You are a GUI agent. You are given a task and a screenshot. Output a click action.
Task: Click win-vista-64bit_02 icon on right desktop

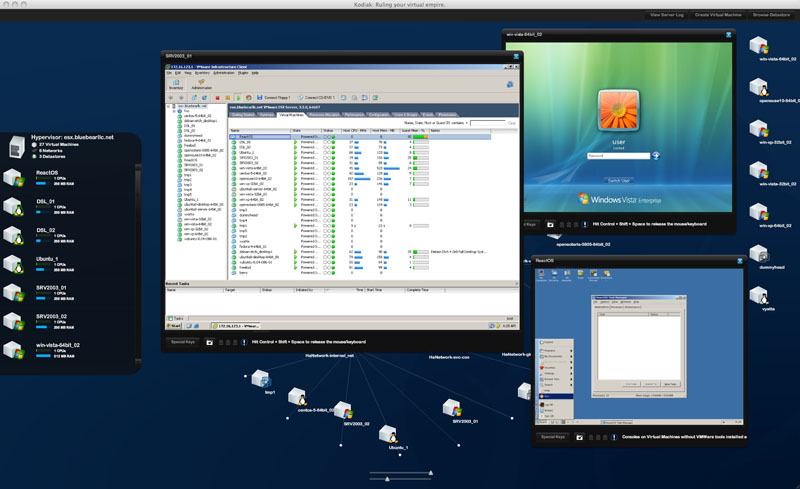click(759, 45)
